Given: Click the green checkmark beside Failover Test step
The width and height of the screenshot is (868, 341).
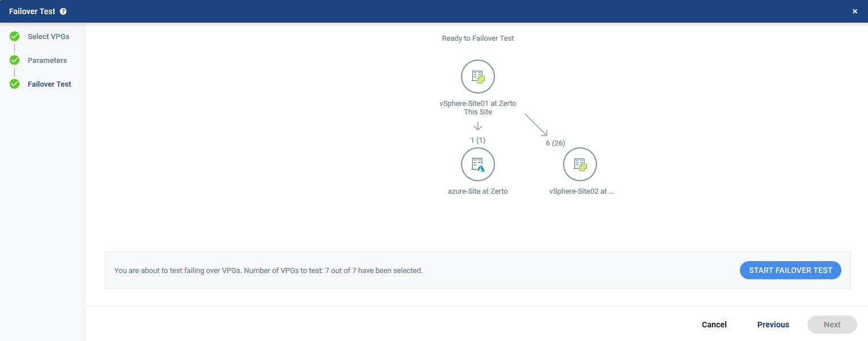Looking at the screenshot, I should pyautogui.click(x=15, y=84).
